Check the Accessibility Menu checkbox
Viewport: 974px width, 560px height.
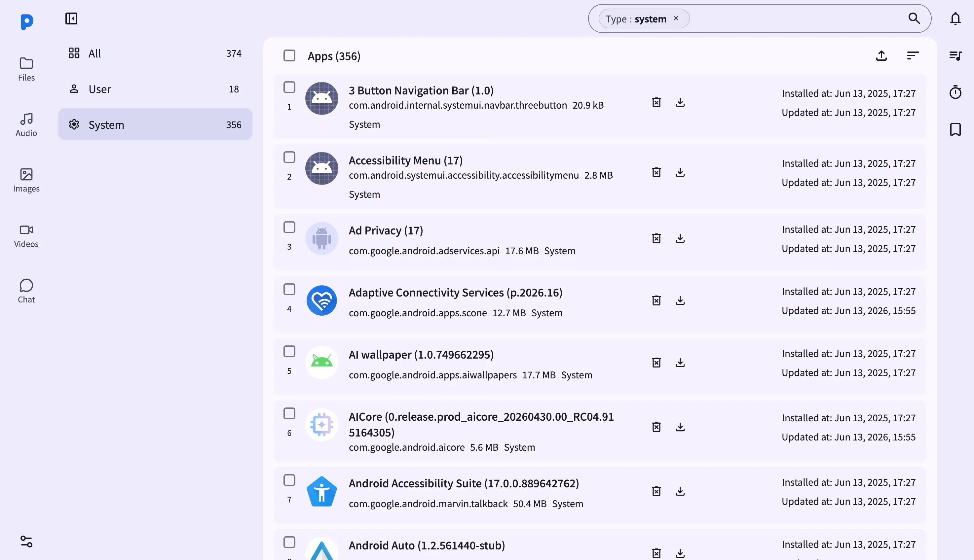[289, 157]
